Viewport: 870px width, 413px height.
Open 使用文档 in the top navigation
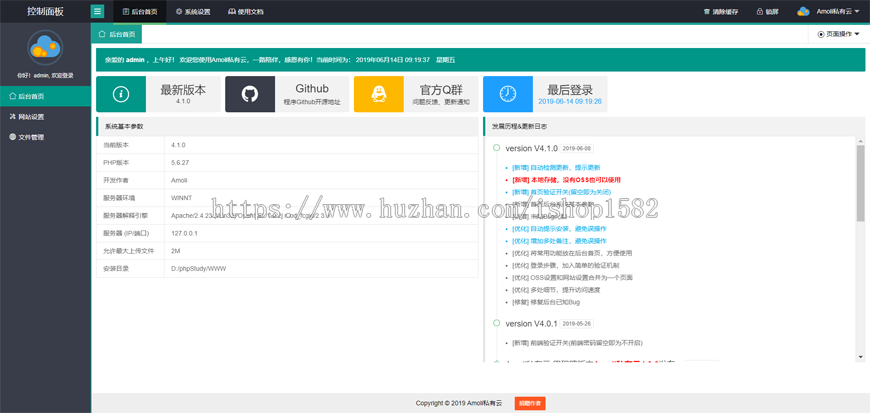[246, 11]
